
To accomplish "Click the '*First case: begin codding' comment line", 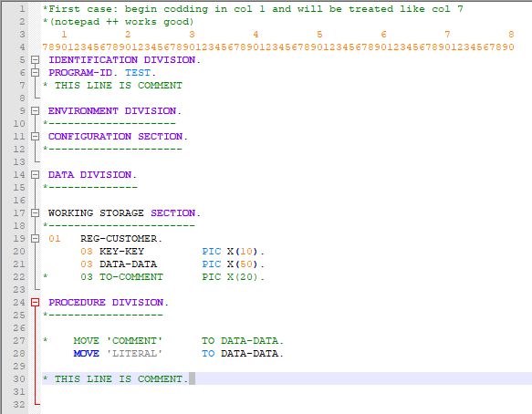I will point(253,9).
